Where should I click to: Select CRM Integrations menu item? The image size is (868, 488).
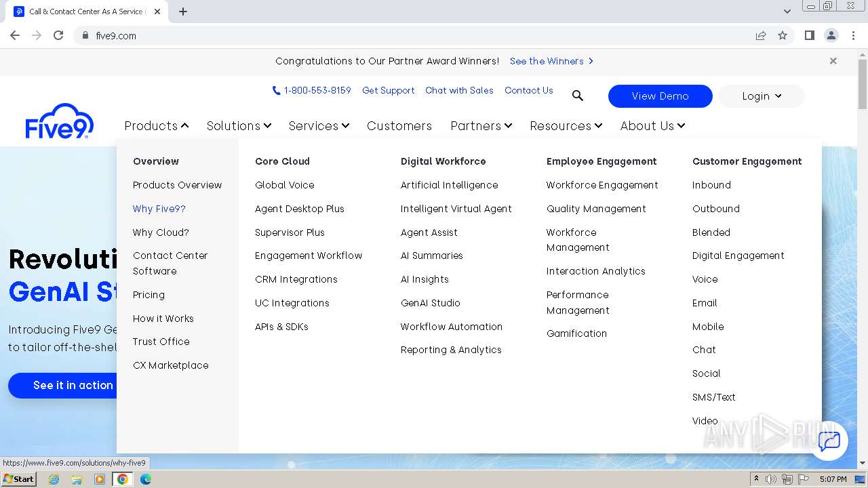[296, 279]
